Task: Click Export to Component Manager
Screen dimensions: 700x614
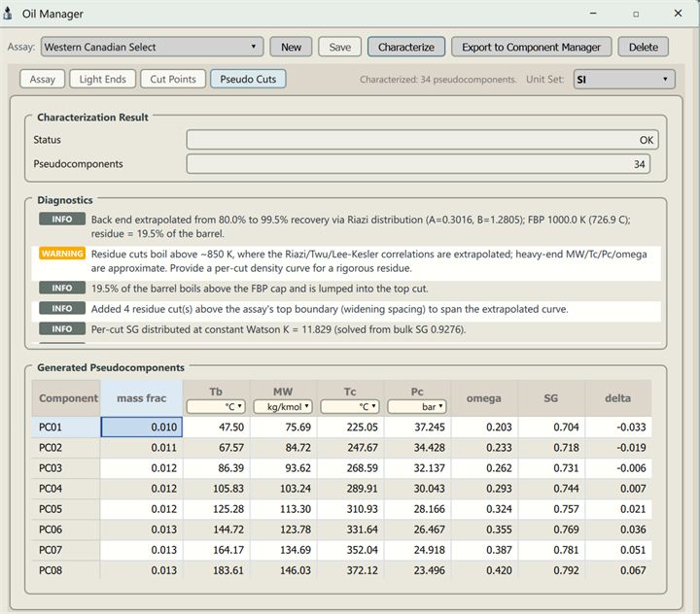Action: point(531,47)
